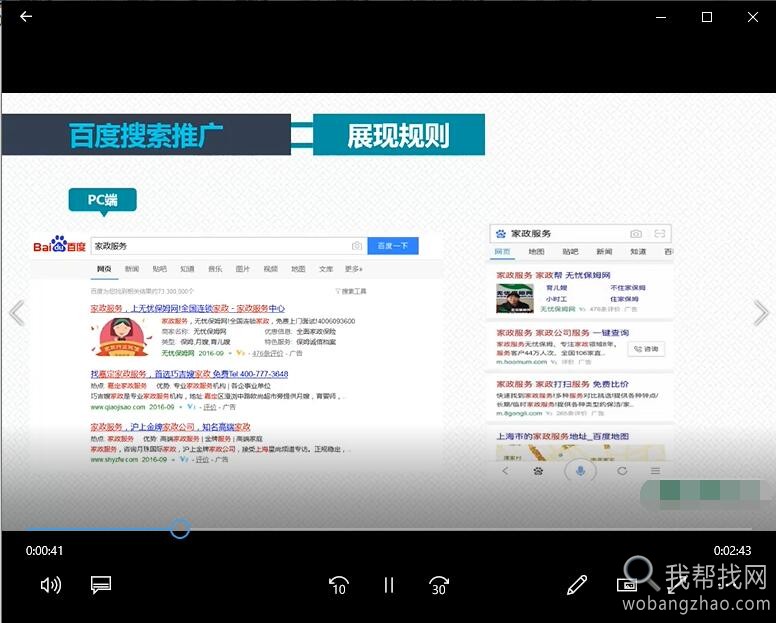Open subtitles and captions menu
The width and height of the screenshot is (776, 623).
(x=101, y=585)
